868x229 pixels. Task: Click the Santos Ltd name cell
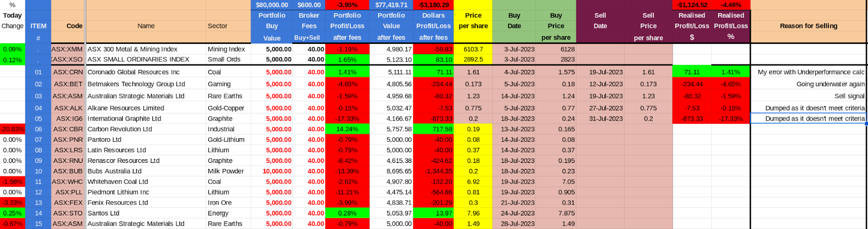[146, 213]
